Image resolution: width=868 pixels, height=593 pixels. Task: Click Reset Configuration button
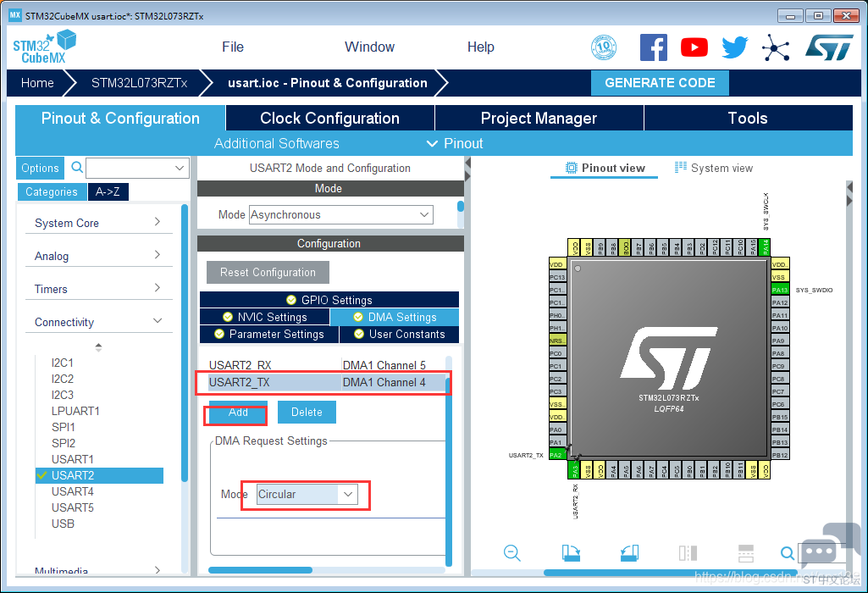pos(268,272)
